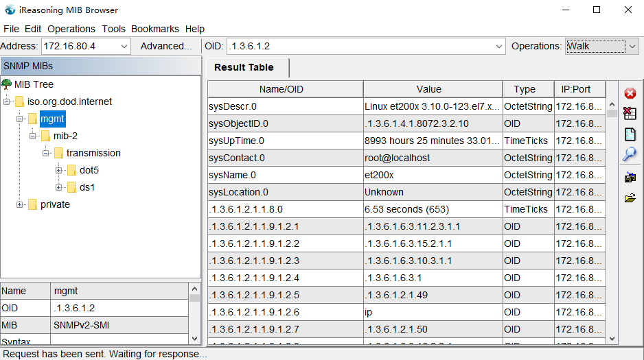Click result table scrollbar up arrow

pos(612,104)
